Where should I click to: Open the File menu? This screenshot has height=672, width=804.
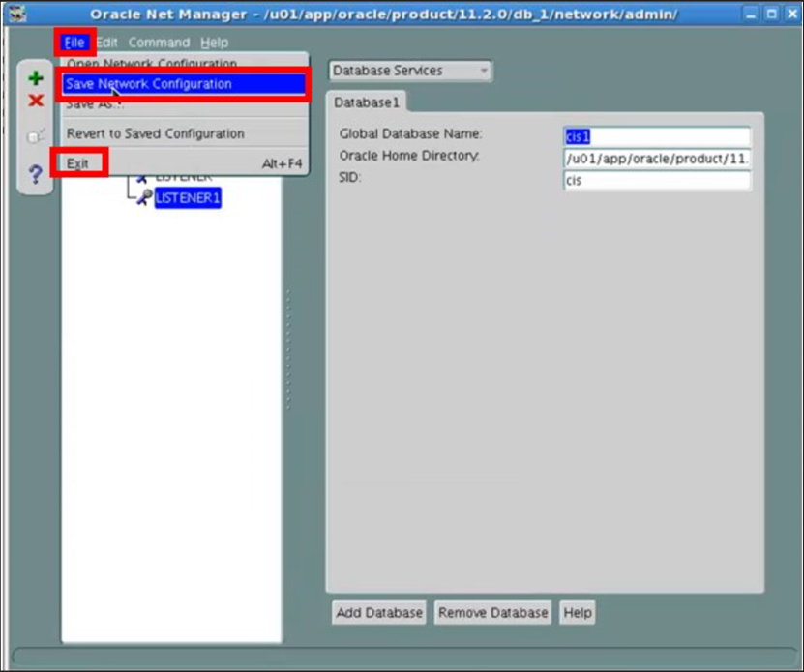pos(74,42)
